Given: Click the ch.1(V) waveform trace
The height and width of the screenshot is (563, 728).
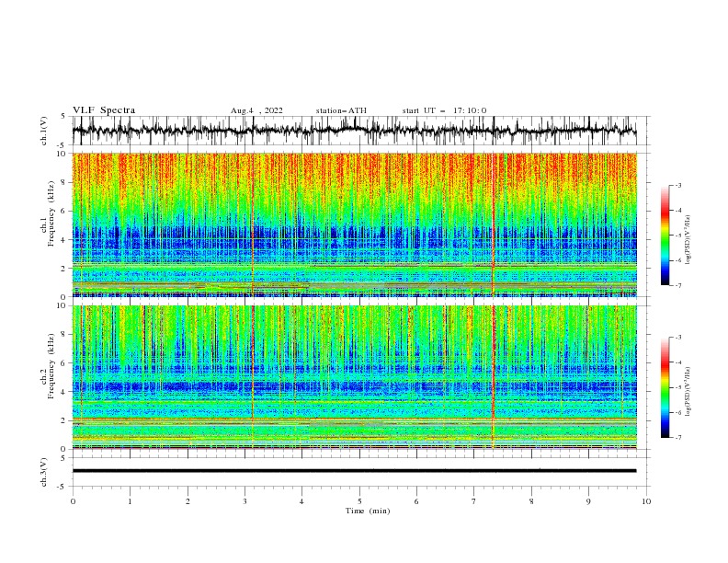Looking at the screenshot, I should pos(354,131).
